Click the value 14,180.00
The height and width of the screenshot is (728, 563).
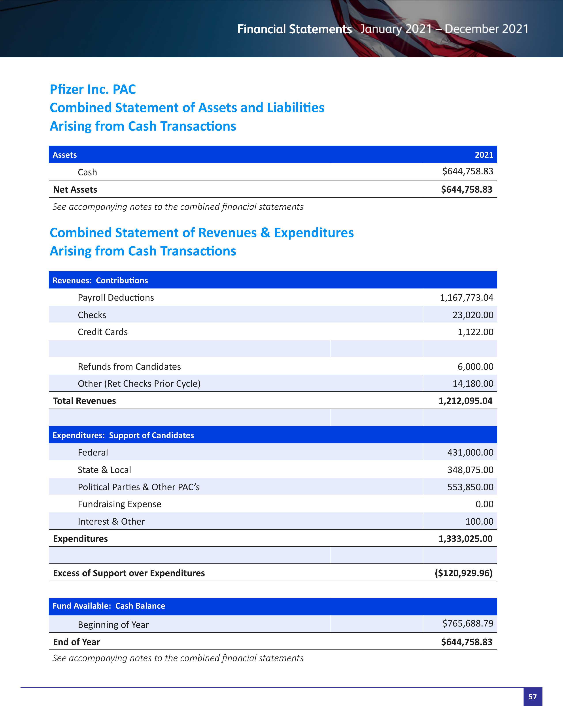click(x=473, y=384)
